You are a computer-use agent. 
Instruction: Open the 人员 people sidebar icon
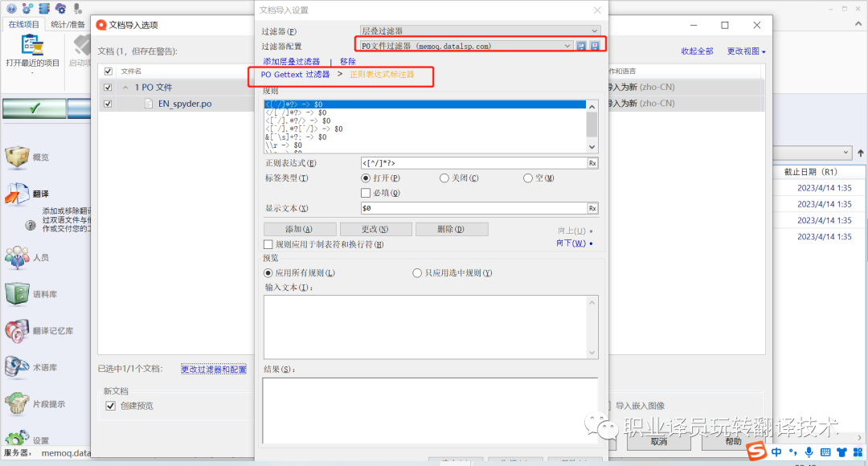click(x=17, y=257)
